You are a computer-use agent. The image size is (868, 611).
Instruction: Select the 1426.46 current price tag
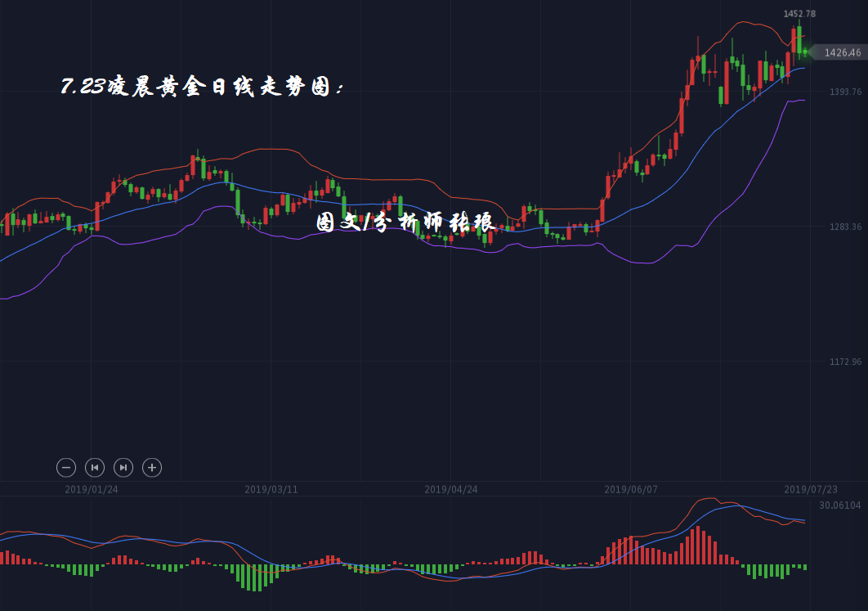839,52
